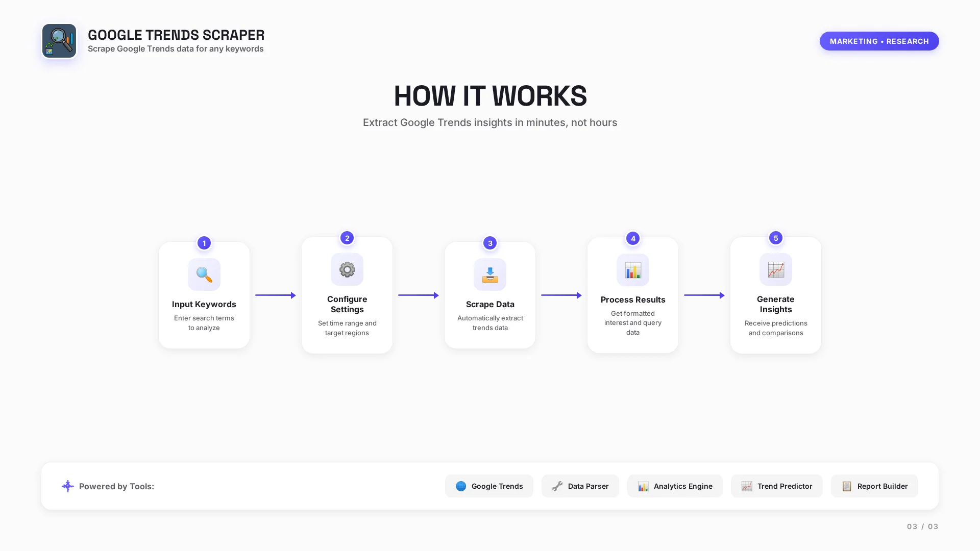This screenshot has width=980, height=551.
Task: Click step number 5 badge
Action: 776,238
